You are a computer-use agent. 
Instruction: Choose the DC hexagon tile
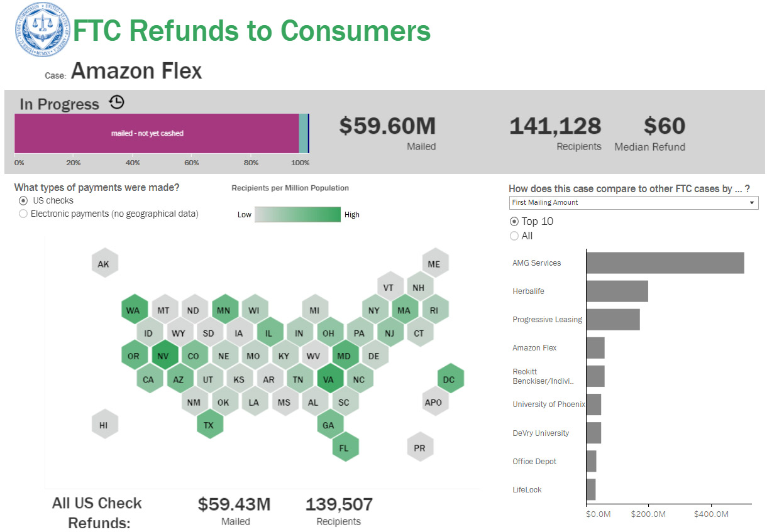point(449,379)
